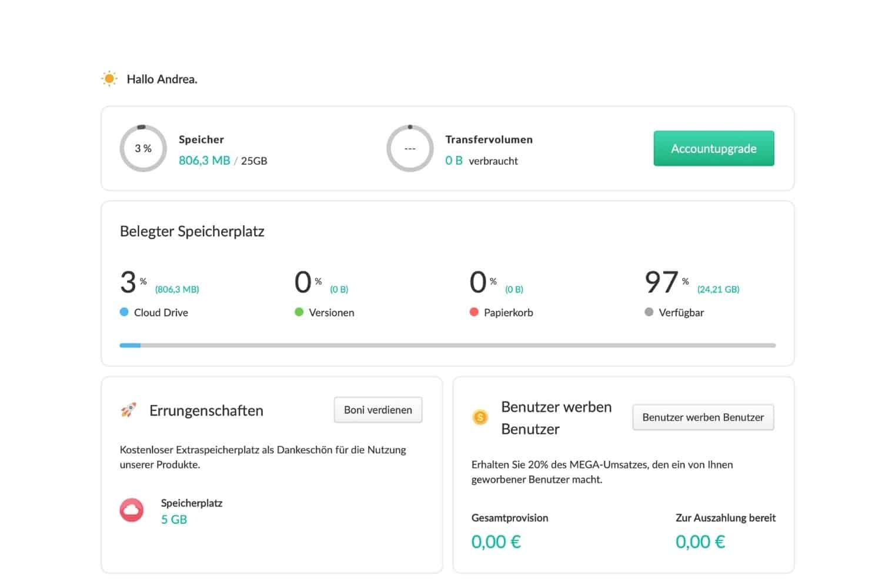
Task: Click the Transfervolumen circular gauge
Action: [x=410, y=148]
